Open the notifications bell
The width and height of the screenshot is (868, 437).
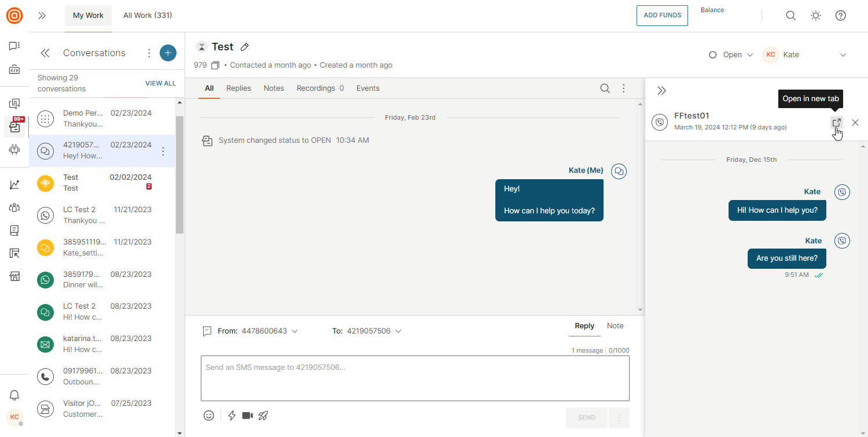coord(14,395)
